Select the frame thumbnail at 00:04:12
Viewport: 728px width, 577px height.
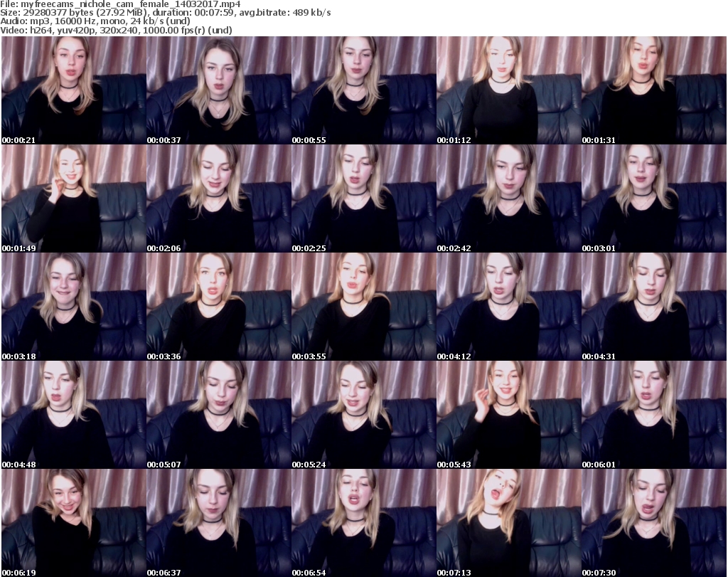[509, 307]
